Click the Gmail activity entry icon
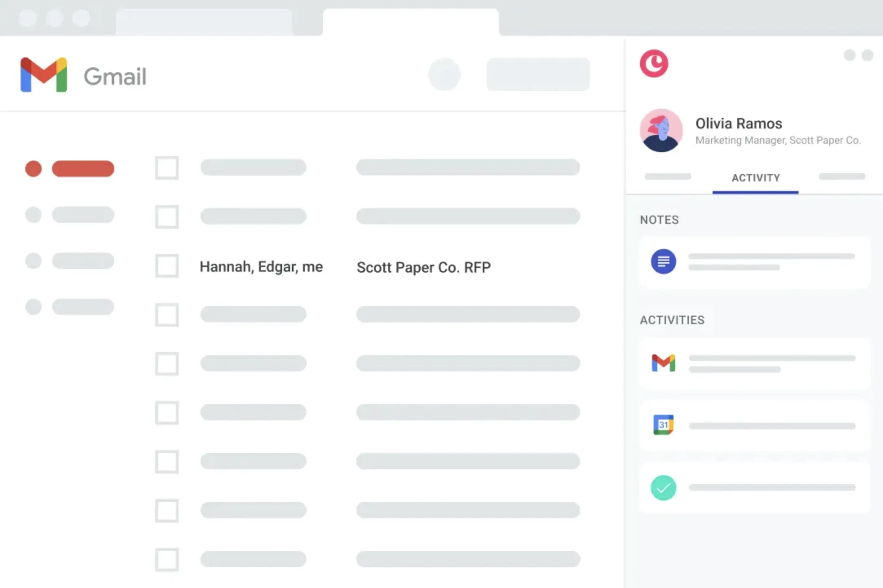Viewport: 883px width, 588px height. click(x=663, y=363)
